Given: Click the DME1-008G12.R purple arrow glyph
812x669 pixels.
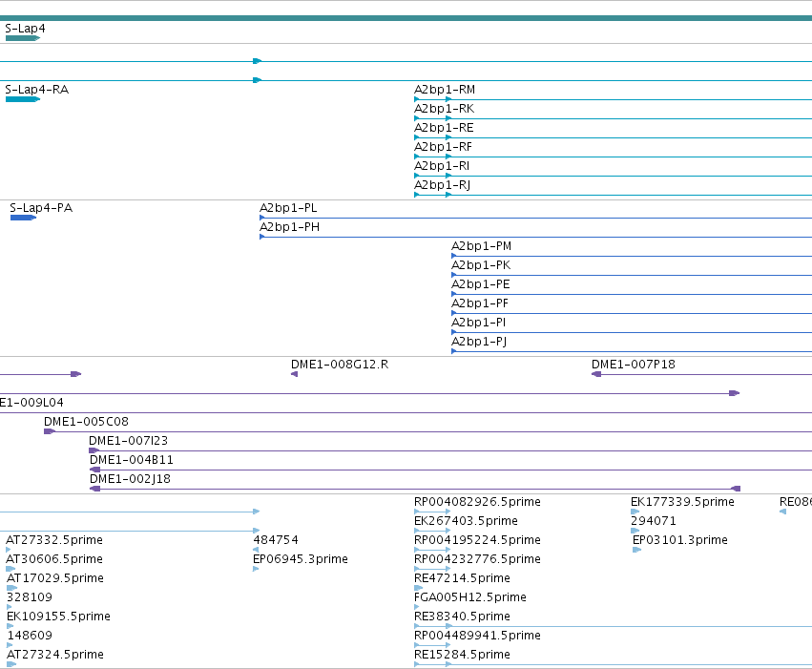Looking at the screenshot, I should [294, 374].
